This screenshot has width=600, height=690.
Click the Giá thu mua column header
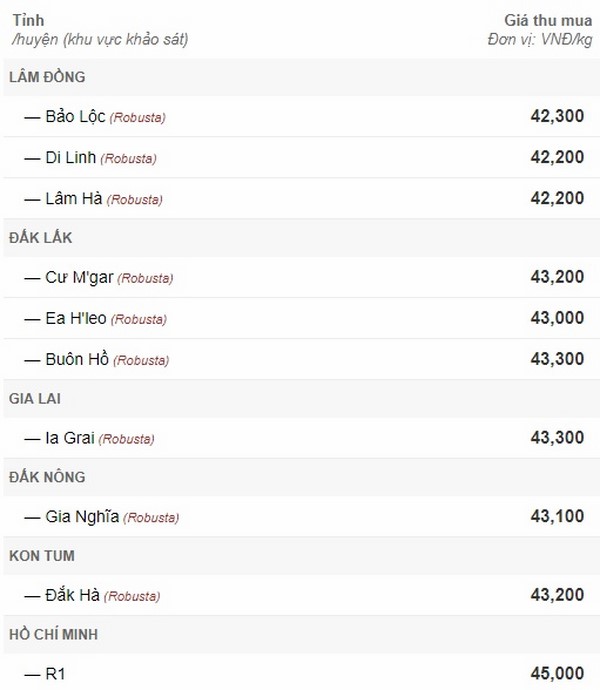point(548,20)
